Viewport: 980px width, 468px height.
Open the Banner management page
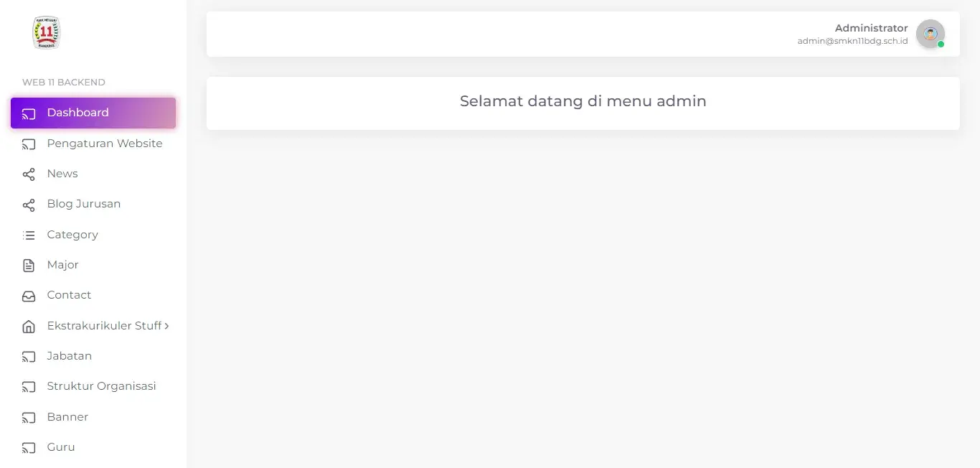coord(93,417)
